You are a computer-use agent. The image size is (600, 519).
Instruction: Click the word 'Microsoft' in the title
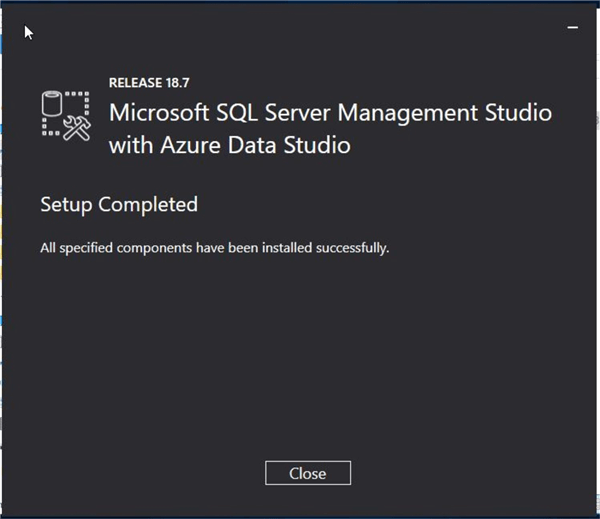pos(156,112)
